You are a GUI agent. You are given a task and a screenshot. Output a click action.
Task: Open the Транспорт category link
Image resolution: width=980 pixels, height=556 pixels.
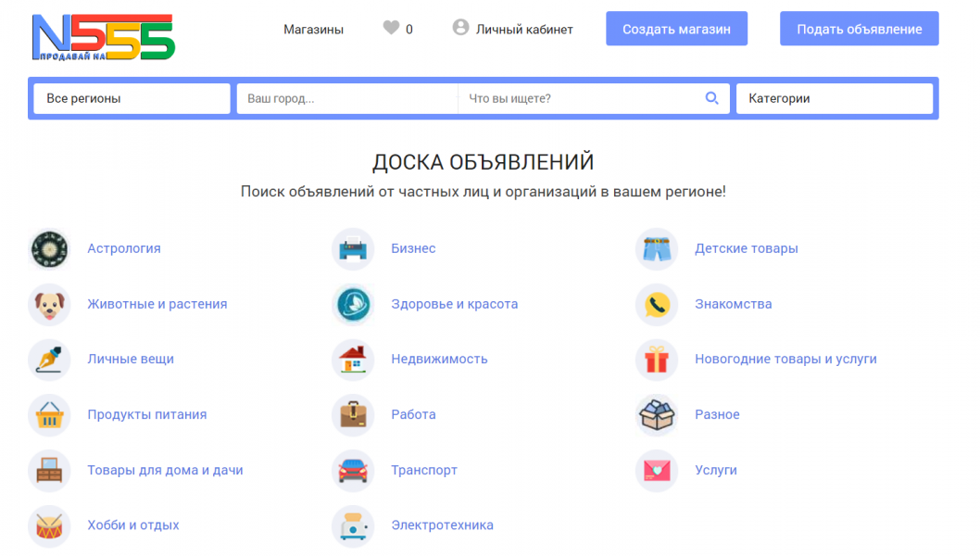pyautogui.click(x=424, y=471)
